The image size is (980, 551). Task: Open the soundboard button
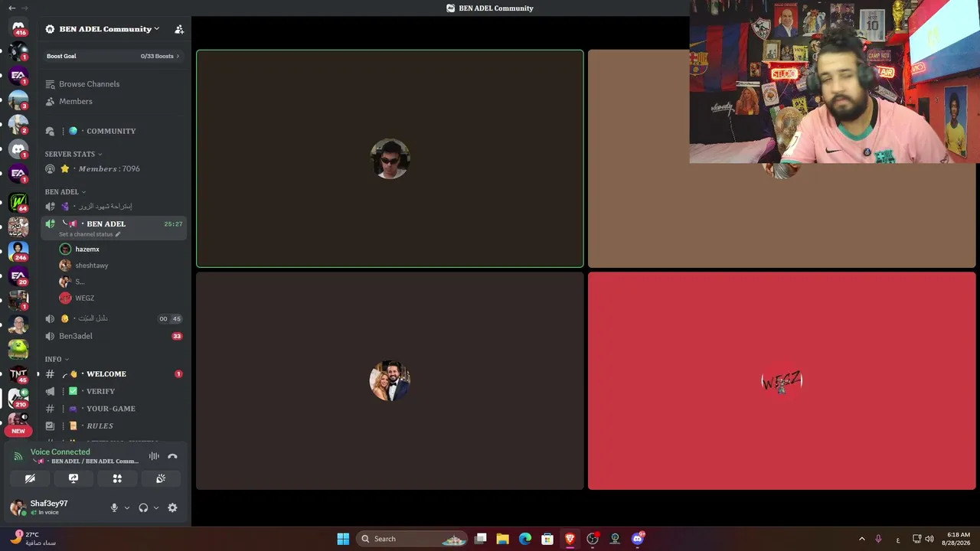click(161, 478)
